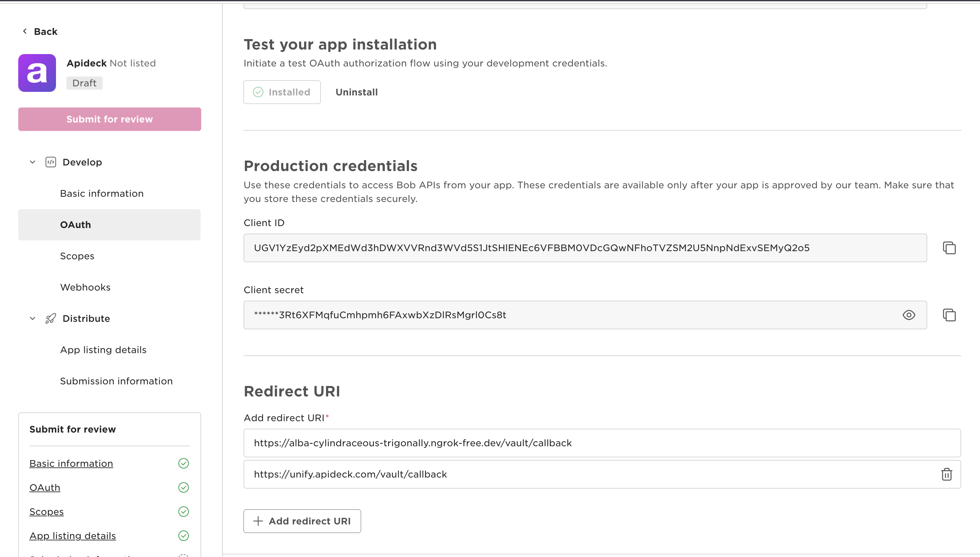The width and height of the screenshot is (980, 557).
Task: Click the 'Redirect URI' heading
Action: [292, 391]
